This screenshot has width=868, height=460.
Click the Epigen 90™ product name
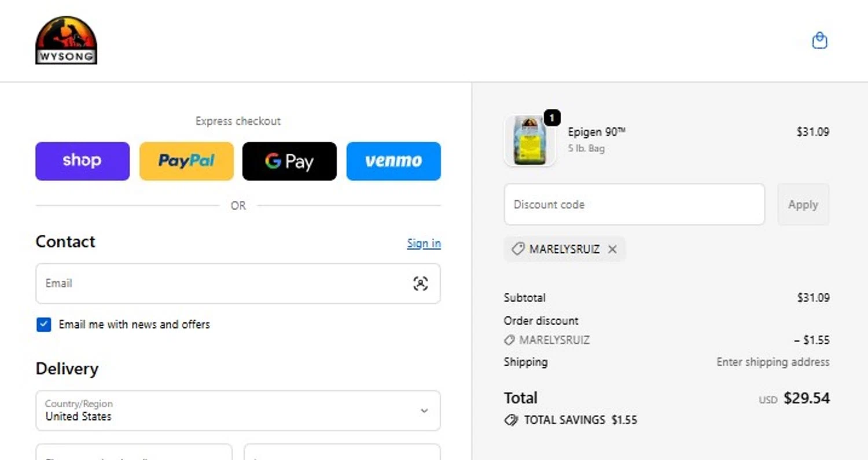(597, 133)
